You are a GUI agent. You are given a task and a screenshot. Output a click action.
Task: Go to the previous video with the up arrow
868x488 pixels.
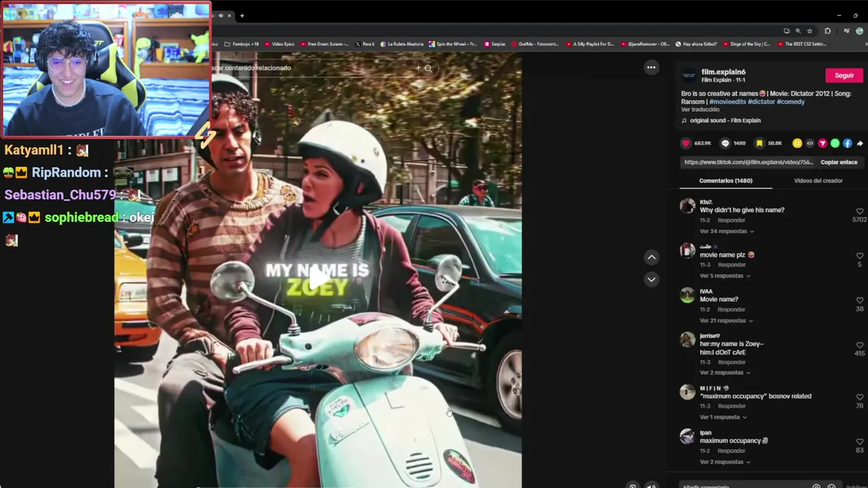tap(652, 257)
